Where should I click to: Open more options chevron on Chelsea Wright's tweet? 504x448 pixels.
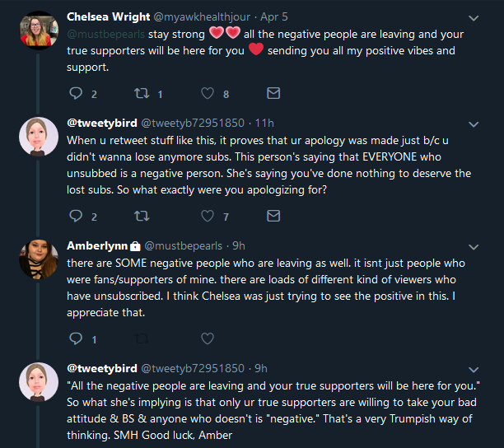click(474, 18)
